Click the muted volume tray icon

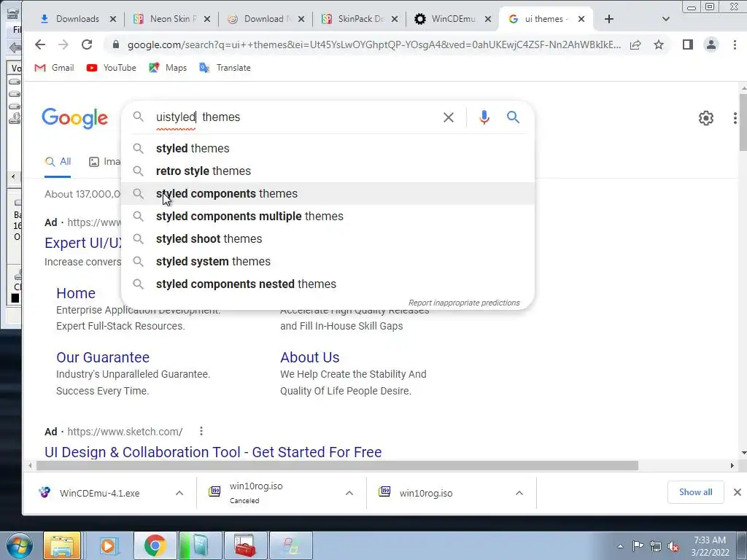[673, 546]
